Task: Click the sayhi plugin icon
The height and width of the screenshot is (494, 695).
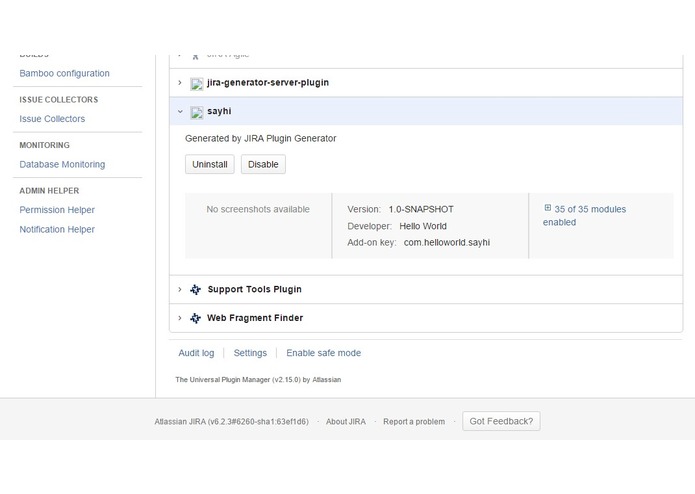Action: click(x=196, y=112)
